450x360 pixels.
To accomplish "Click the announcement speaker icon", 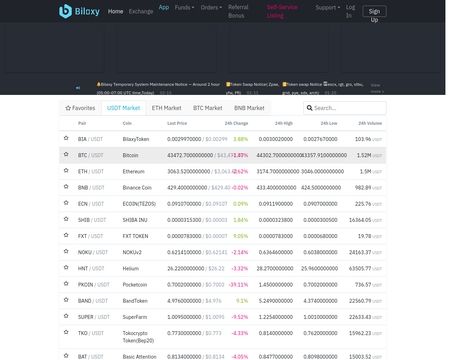I will (x=78, y=88).
